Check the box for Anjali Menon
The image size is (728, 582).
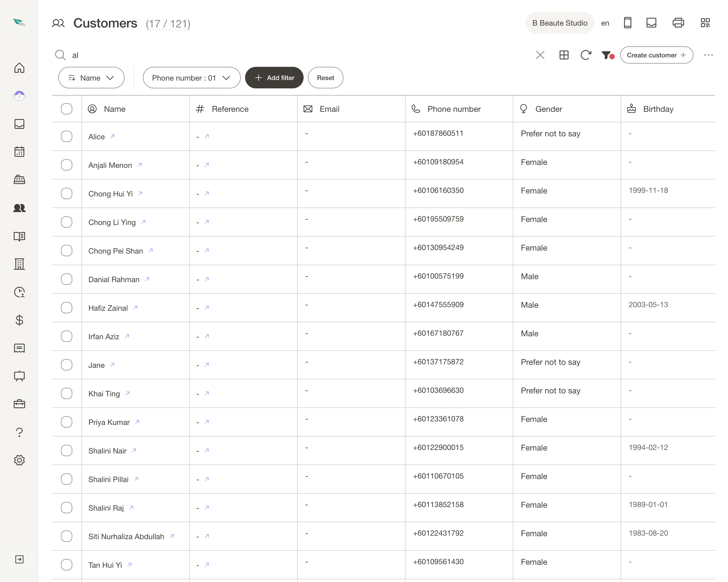click(x=67, y=165)
